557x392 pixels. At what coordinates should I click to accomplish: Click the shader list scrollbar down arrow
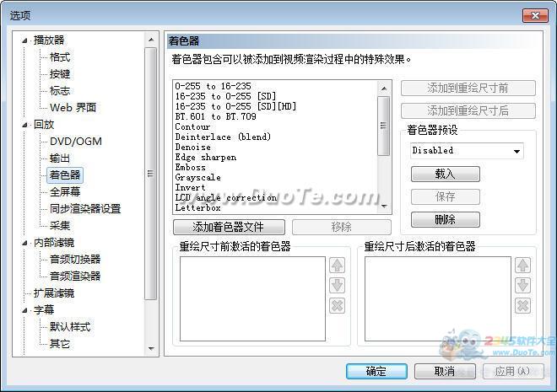384,205
